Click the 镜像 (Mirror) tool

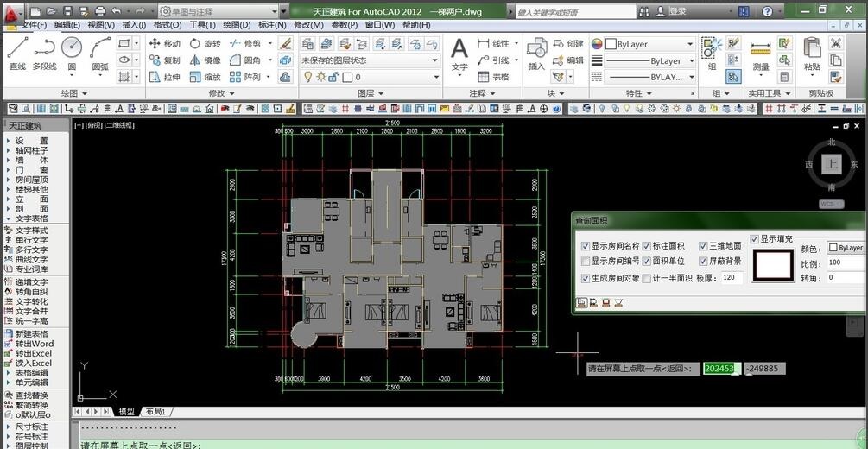[204, 60]
